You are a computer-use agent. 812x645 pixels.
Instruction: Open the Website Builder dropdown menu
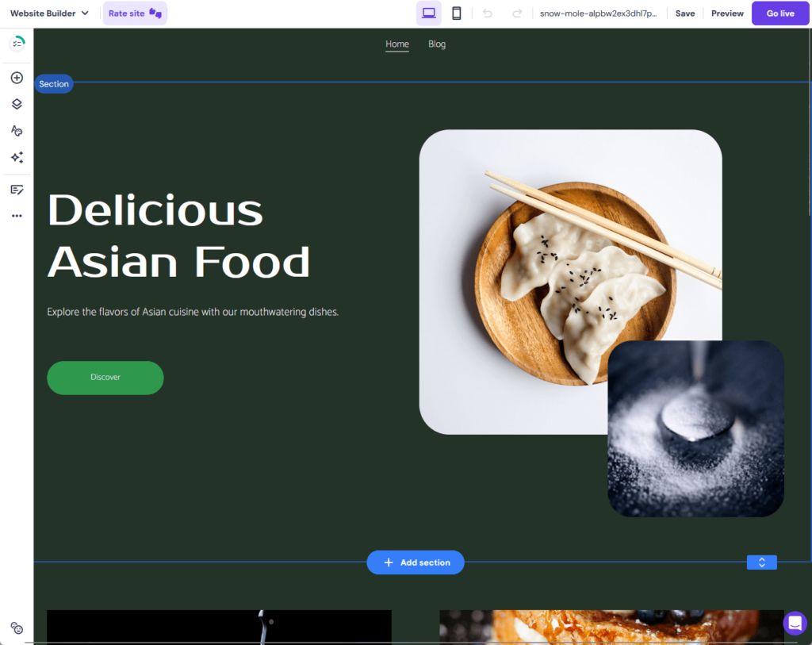[x=49, y=13]
